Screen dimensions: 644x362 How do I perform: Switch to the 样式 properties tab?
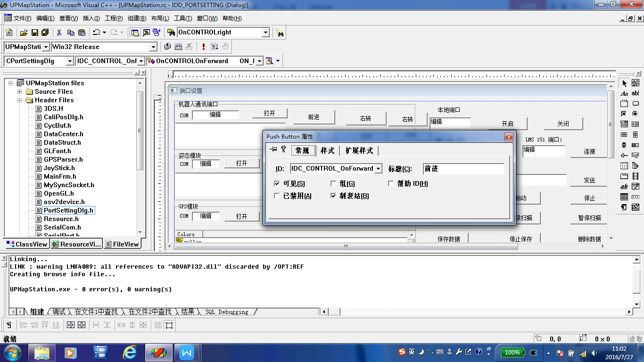coord(327,150)
